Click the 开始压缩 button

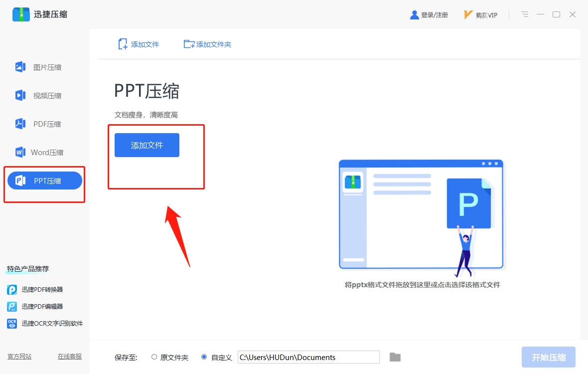[x=548, y=357]
